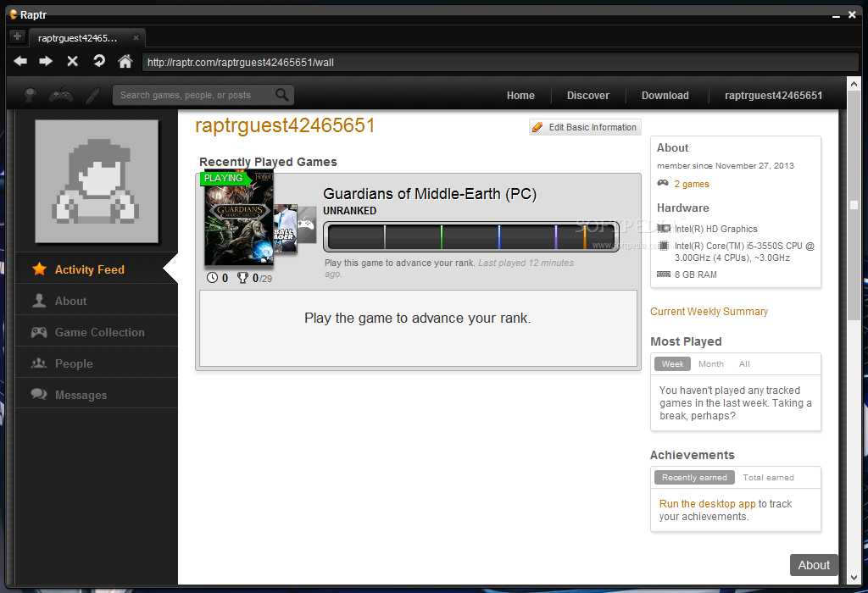Click the floating About button
The height and width of the screenshot is (593, 868).
coord(814,565)
